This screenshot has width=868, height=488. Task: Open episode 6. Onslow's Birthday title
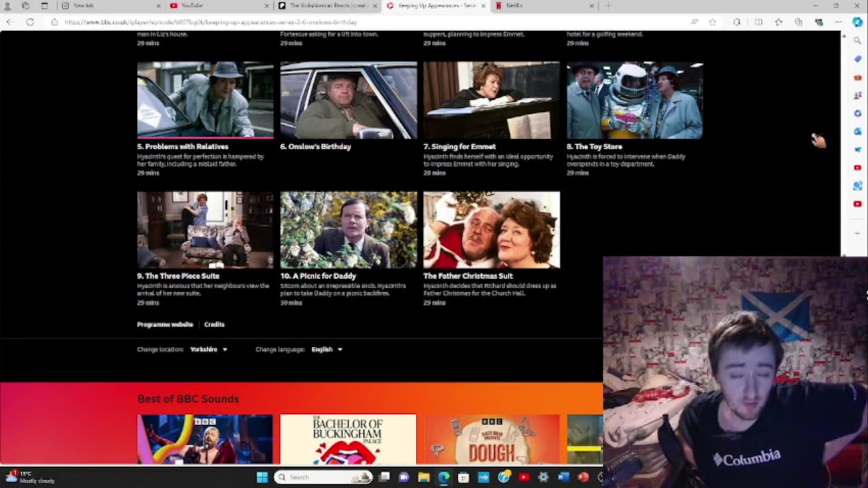click(315, 146)
